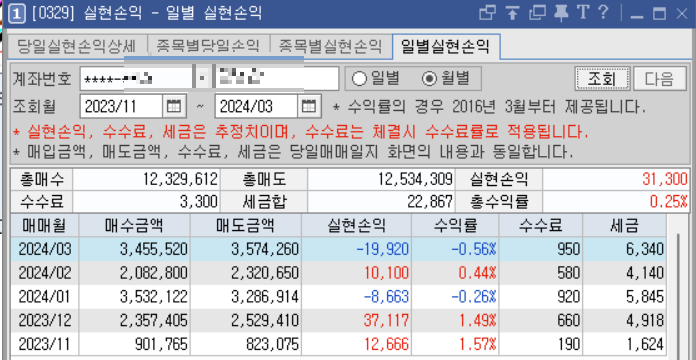The height and width of the screenshot is (360, 696).
Task: Select the 2023/11 row
Action: pos(338,344)
